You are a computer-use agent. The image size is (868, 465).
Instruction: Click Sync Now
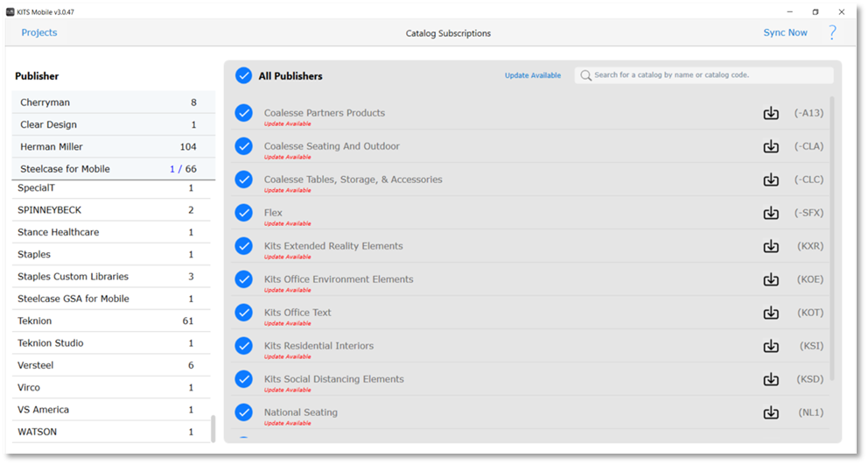(x=785, y=32)
